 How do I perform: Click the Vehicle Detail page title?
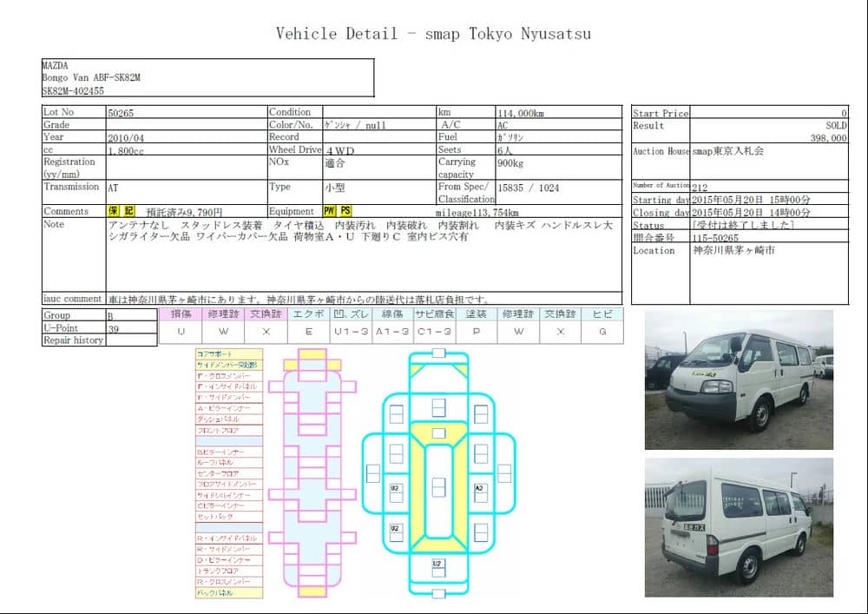[433, 34]
